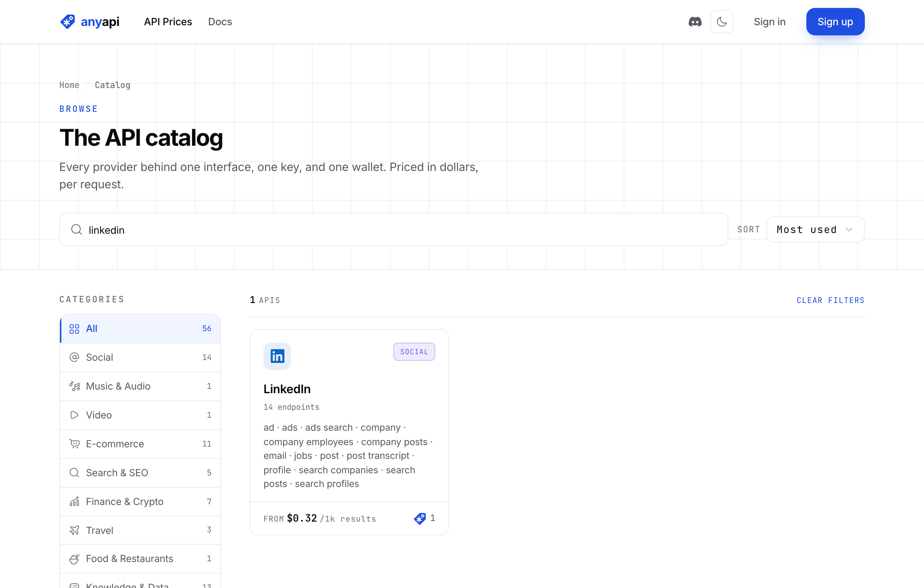The height and width of the screenshot is (588, 924).
Task: Open the Discord icon in header
Action: [x=695, y=22]
